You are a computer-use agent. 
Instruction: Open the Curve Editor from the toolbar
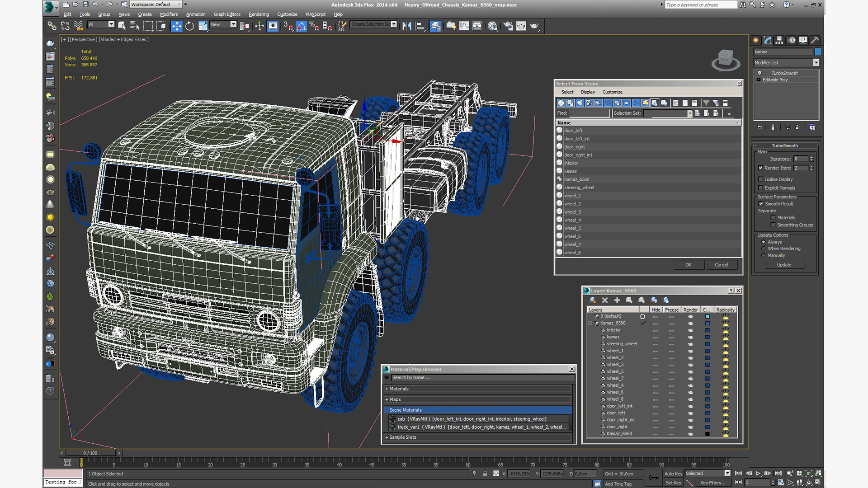[464, 26]
